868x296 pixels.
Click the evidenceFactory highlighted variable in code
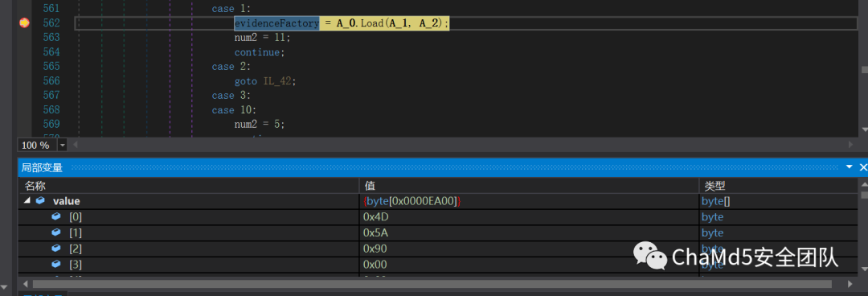point(276,23)
